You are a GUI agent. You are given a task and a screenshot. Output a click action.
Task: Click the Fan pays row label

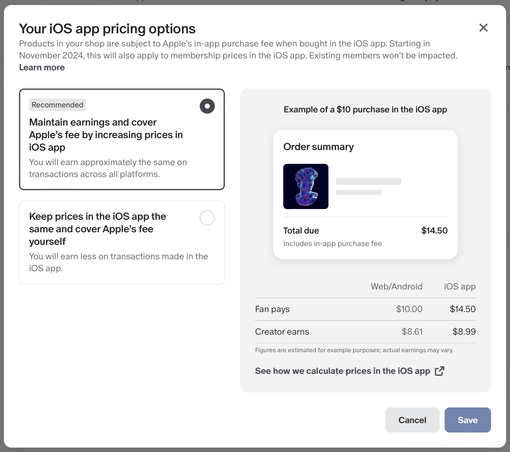tap(272, 309)
